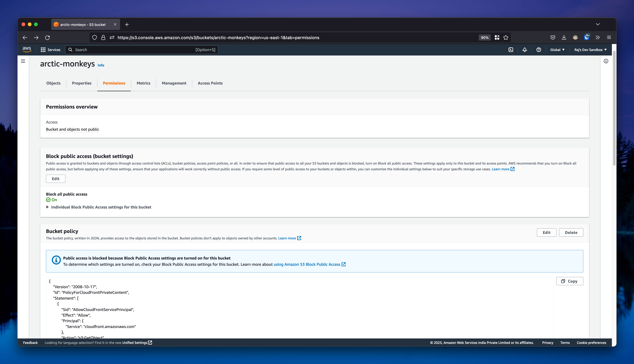
Task: Open AWS CloudShell terminal icon
Action: click(511, 50)
